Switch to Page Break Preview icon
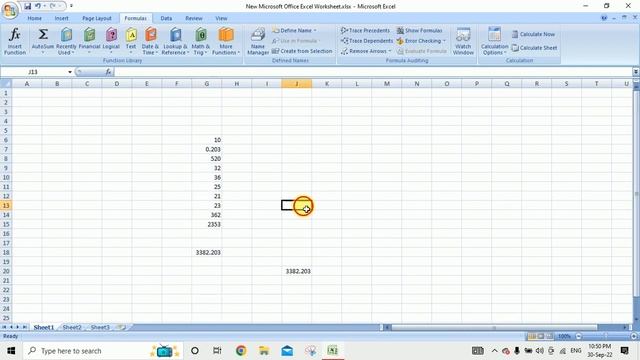Image resolution: width=640 pixels, height=360 pixels. point(550,336)
